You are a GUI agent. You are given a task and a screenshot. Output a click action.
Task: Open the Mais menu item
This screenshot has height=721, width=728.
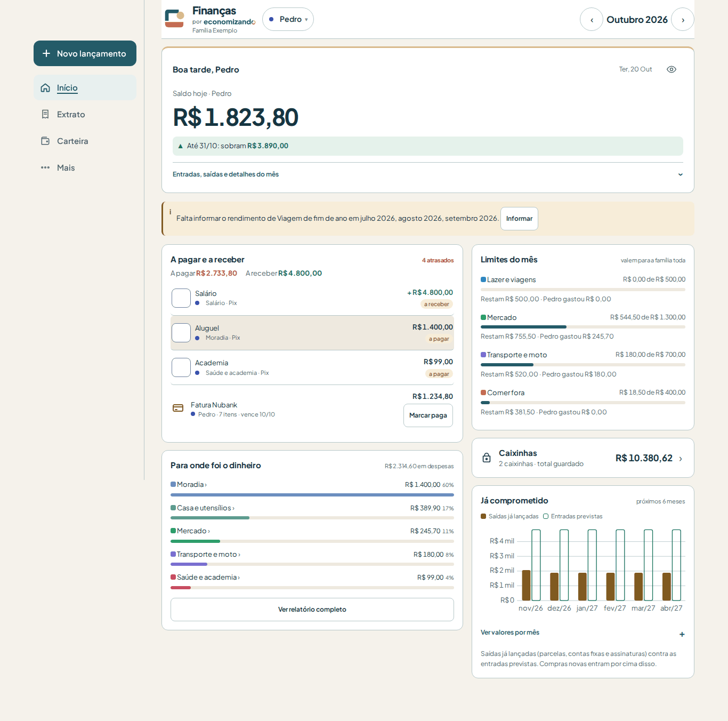click(85, 167)
